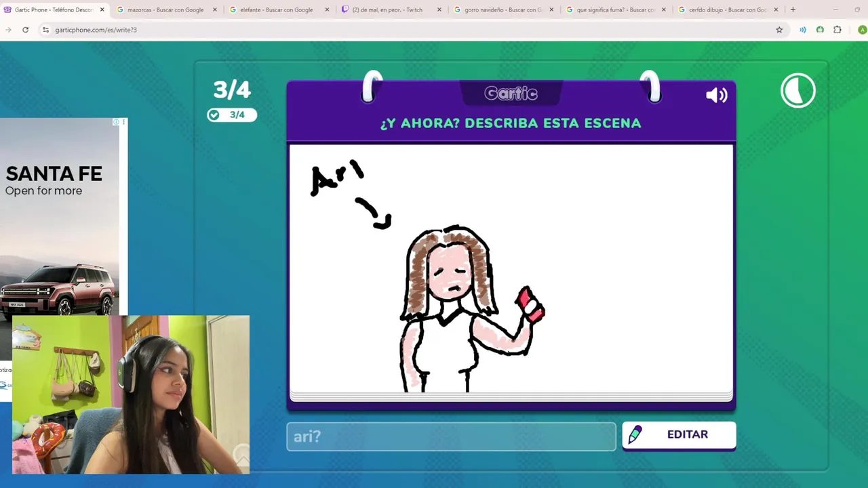Click the ¿Y AHORA? DESCRIBA ESTA ESCENA heading
This screenshot has height=488, width=868.
(x=511, y=123)
